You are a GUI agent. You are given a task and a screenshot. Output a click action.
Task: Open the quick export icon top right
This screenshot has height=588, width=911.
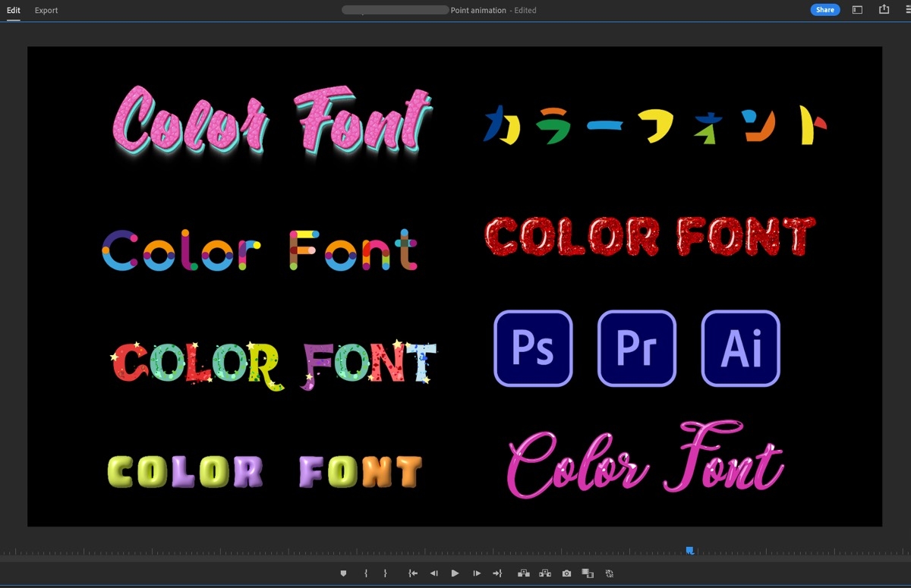883,9
